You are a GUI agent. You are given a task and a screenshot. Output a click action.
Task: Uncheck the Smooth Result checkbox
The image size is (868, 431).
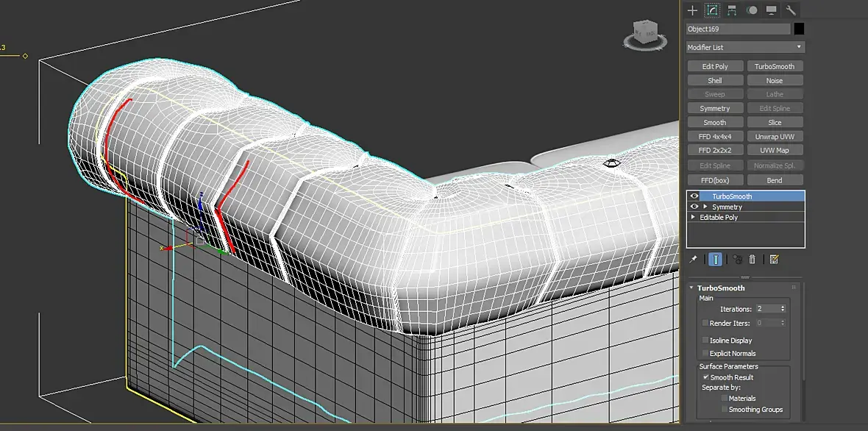click(706, 377)
